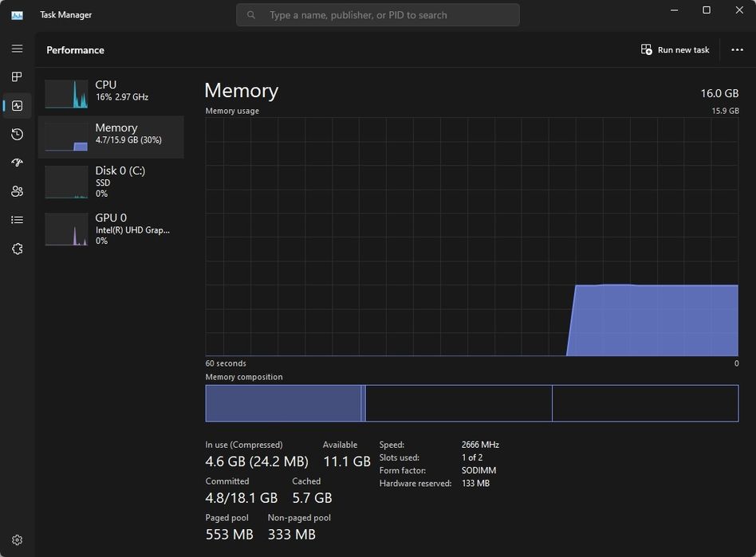Open Task Manager settings gear

(x=17, y=540)
